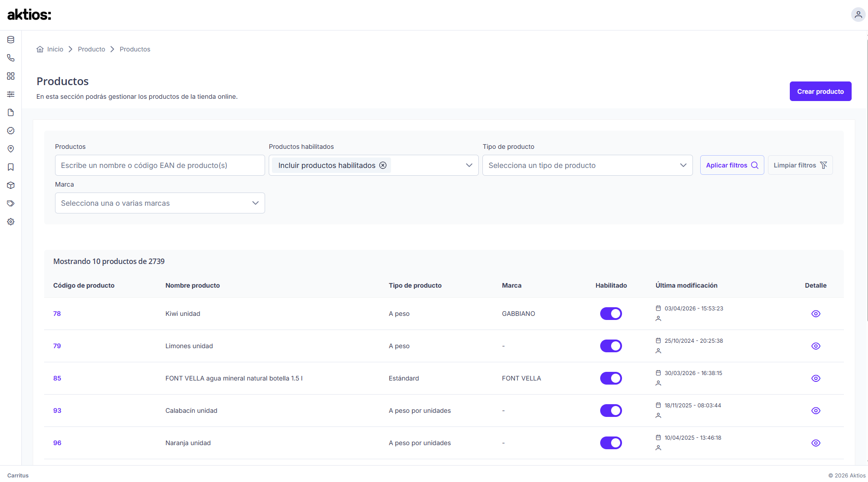Click the Productos breadcrumb item
Image resolution: width=868 pixels, height=482 pixels.
[135, 49]
